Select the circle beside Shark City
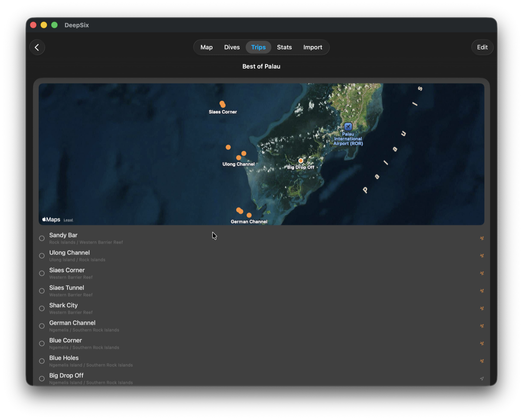This screenshot has height=420, width=523. pos(42,308)
